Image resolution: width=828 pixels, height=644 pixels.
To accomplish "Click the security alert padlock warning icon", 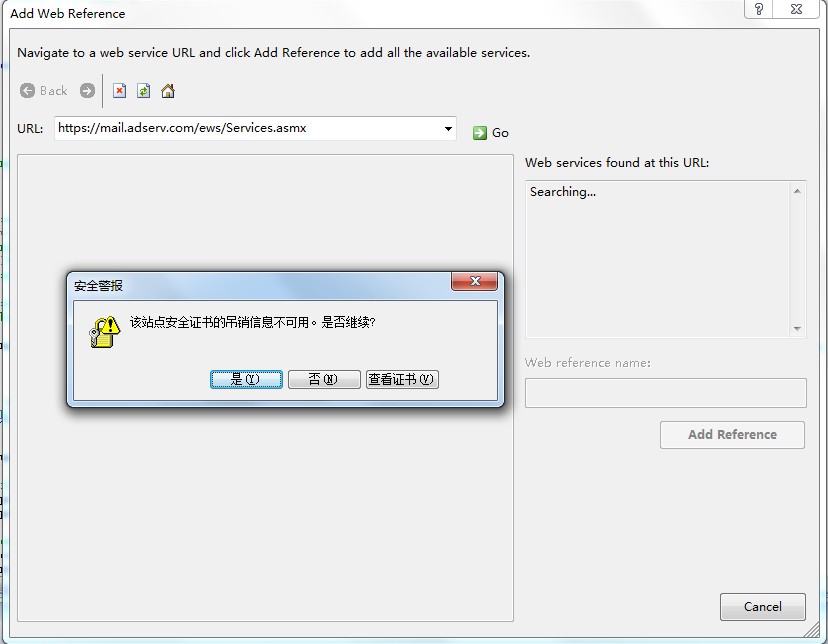I will [105, 332].
